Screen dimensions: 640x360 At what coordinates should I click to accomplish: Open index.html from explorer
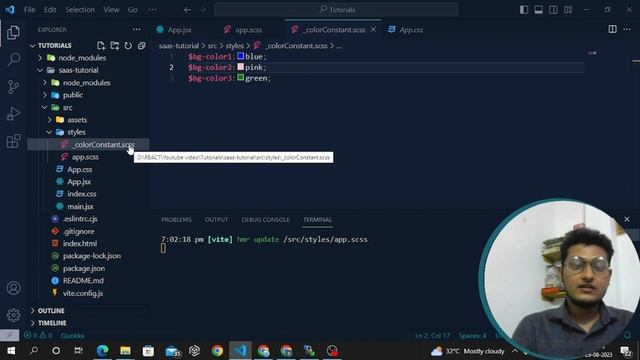[x=80, y=244]
